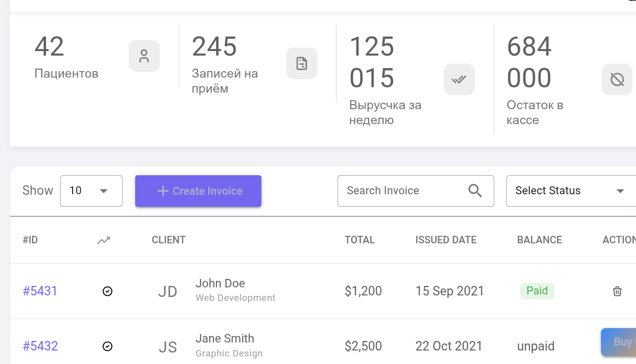636x364 pixels.
Task: Click the magnifier icon in Search Invoice
Action: (475, 191)
